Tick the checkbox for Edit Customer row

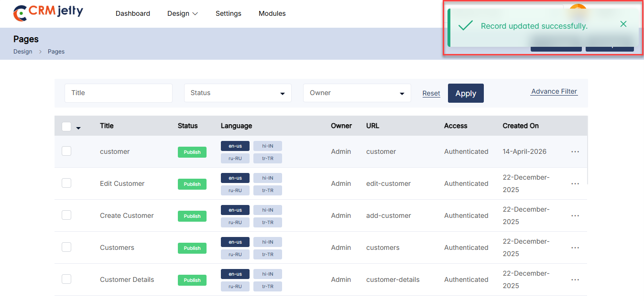[66, 183]
